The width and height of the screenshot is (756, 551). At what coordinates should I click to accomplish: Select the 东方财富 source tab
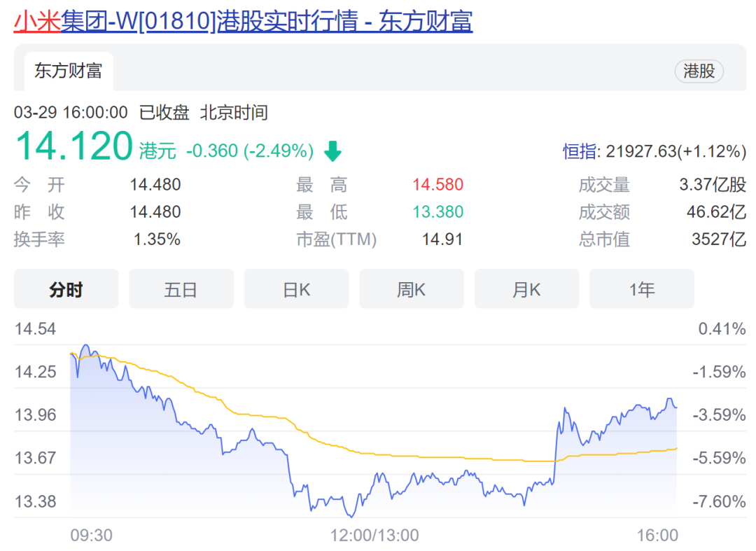pyautogui.click(x=69, y=71)
